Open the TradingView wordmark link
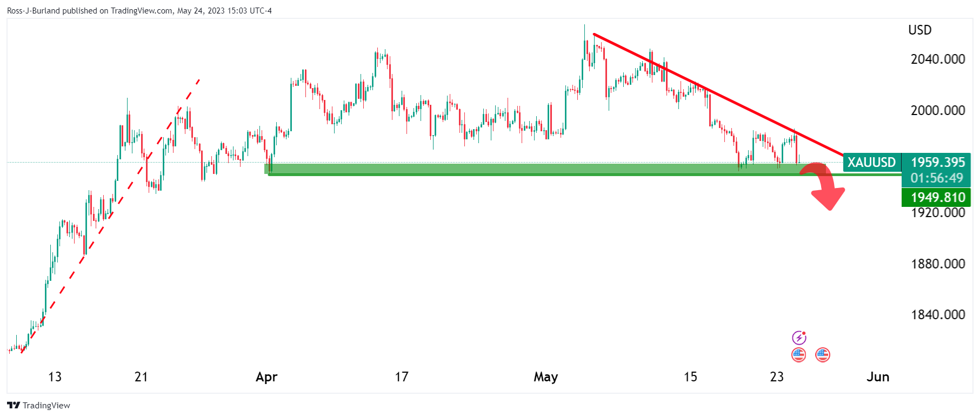The width and height of the screenshot is (980, 417). coord(46,406)
